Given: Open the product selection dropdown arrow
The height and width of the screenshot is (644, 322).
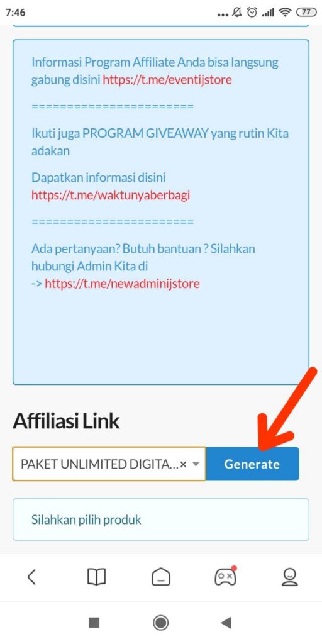Looking at the screenshot, I should coord(196,464).
